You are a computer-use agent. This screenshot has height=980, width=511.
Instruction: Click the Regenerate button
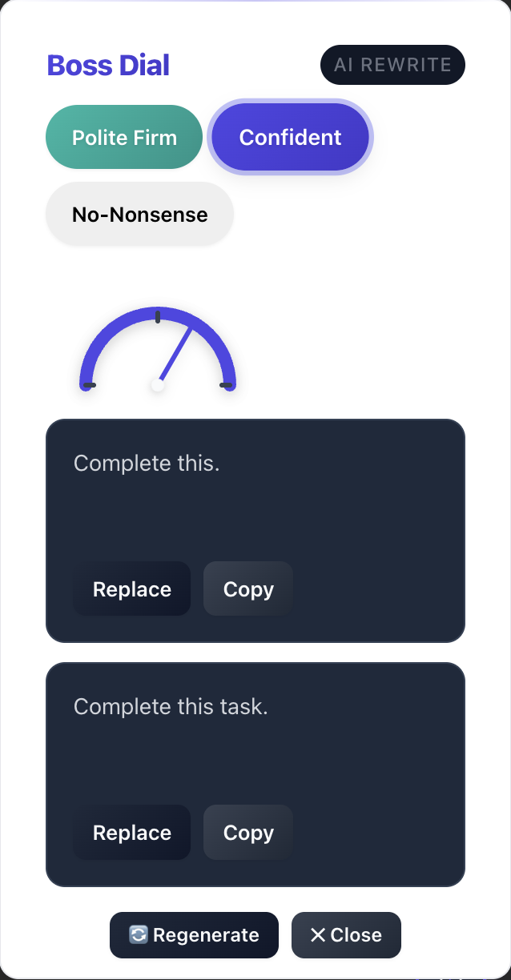pyautogui.click(x=194, y=935)
